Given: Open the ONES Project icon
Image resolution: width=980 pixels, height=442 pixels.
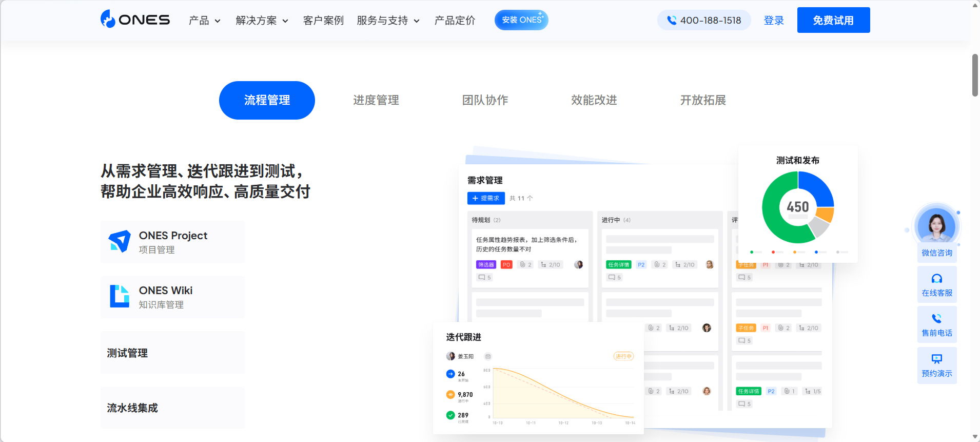Looking at the screenshot, I should coord(120,241).
